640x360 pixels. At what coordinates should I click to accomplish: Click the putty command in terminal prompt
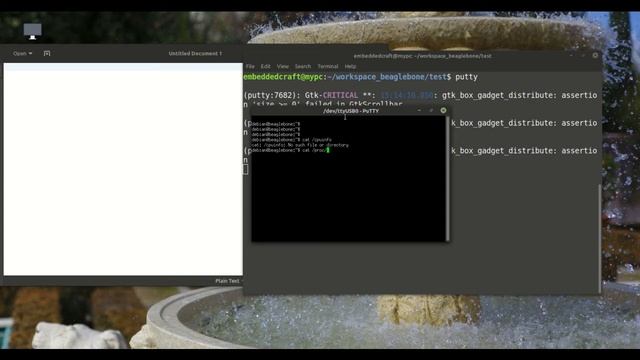[466, 77]
